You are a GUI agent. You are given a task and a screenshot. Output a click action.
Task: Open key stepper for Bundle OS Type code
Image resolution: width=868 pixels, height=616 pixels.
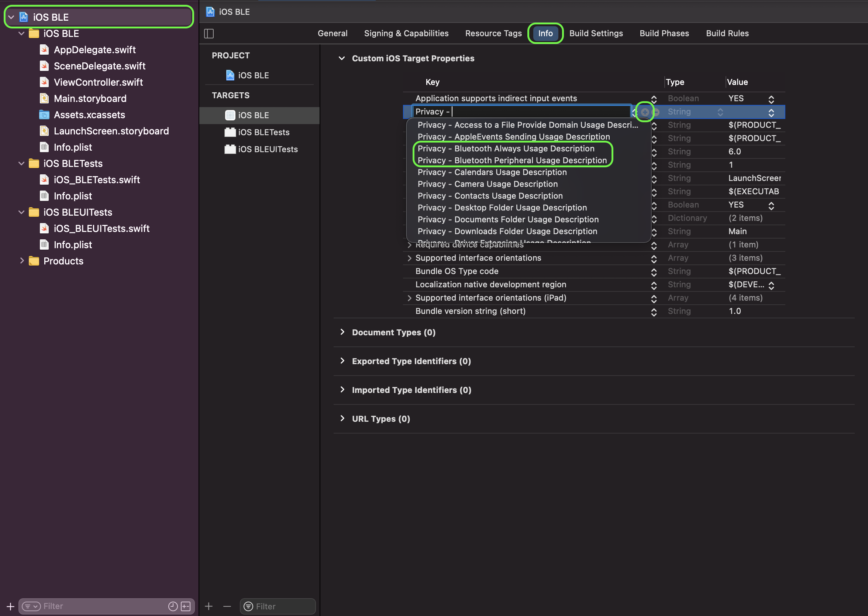point(654,272)
